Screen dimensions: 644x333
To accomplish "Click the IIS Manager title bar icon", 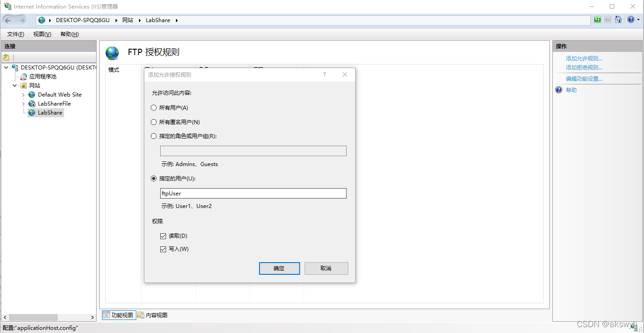I will coord(8,6).
